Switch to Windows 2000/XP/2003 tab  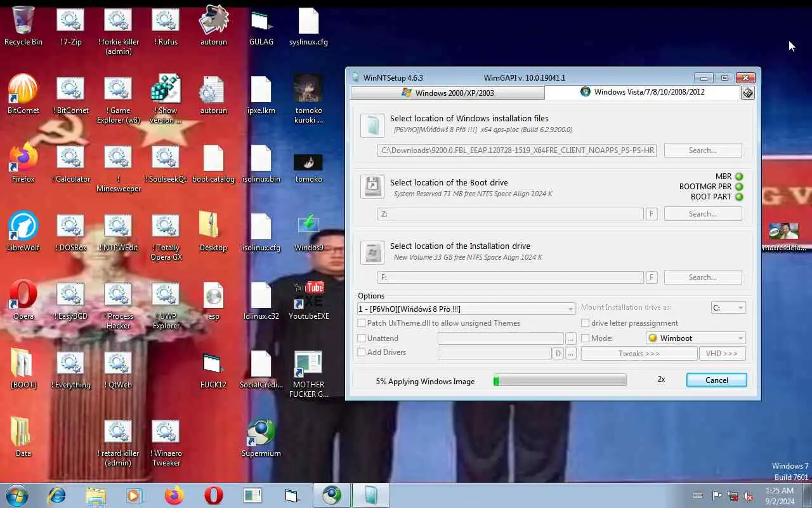pyautogui.click(x=447, y=93)
